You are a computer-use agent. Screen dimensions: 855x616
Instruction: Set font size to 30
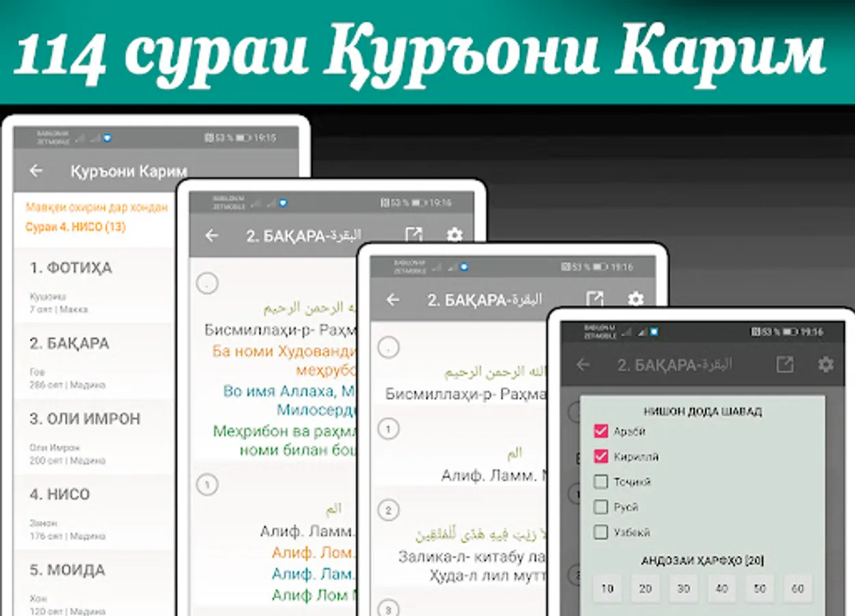click(x=683, y=589)
